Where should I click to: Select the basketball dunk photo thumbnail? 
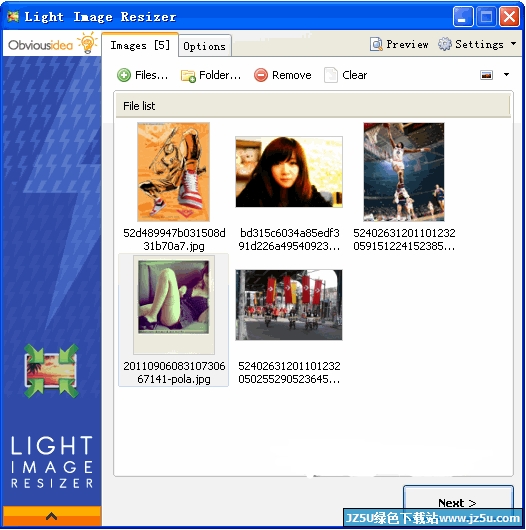[x=404, y=172]
